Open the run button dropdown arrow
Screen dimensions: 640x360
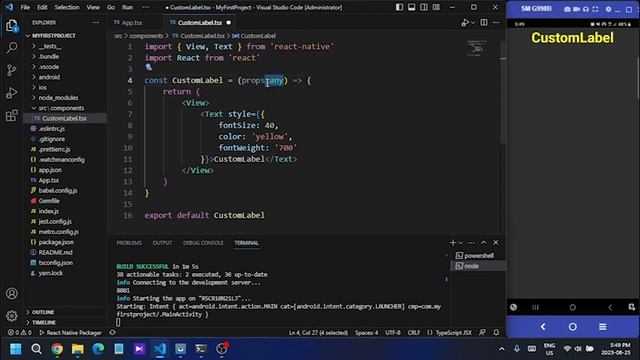click(473, 23)
